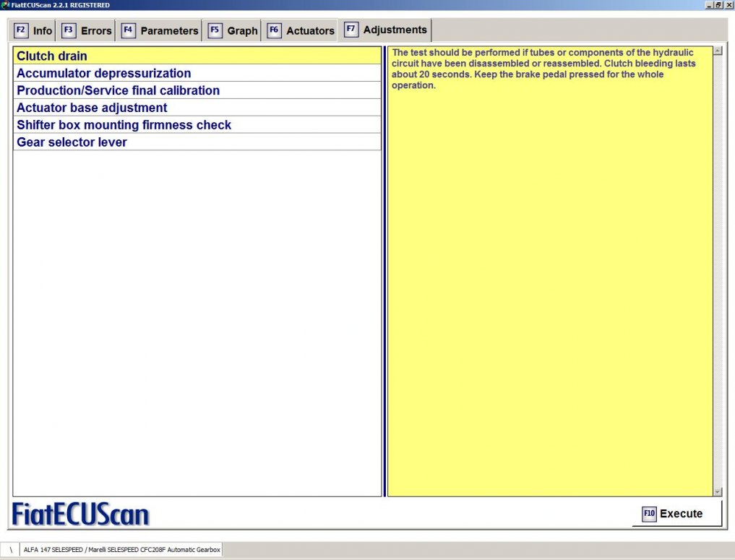Click the F7 key icon beside Adjustments
This screenshot has height=560, width=735.
tap(351, 30)
